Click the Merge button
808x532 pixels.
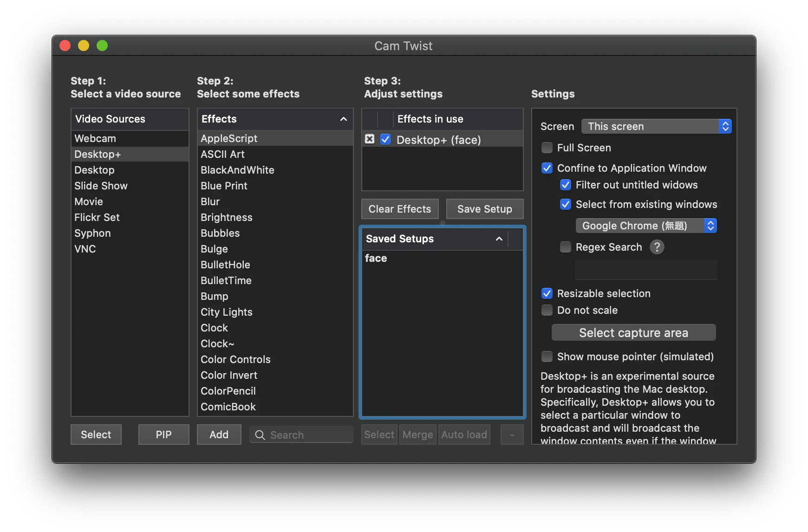[418, 435]
